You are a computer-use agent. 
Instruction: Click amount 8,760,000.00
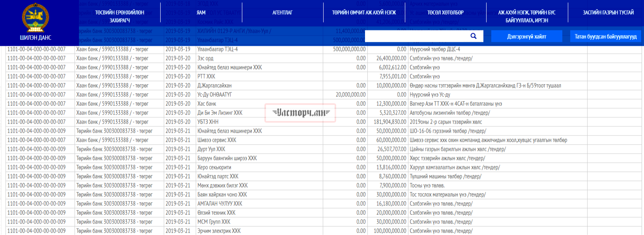pyautogui.click(x=393, y=177)
